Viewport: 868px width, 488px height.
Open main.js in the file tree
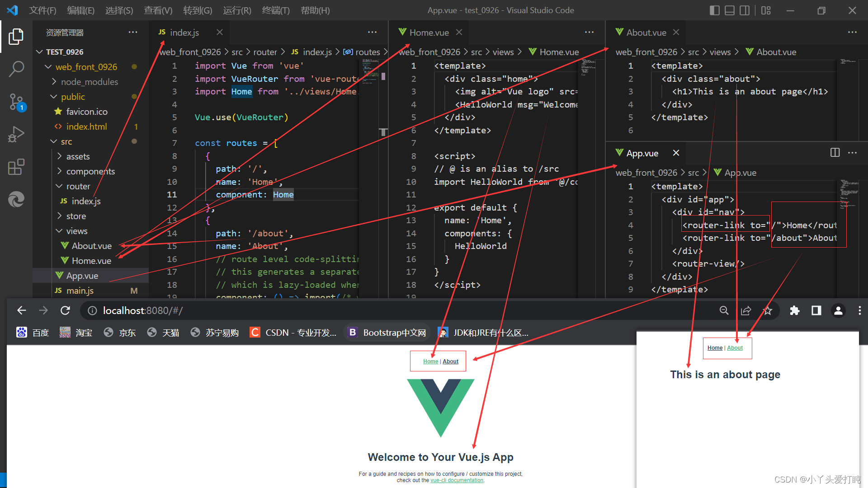coord(80,291)
